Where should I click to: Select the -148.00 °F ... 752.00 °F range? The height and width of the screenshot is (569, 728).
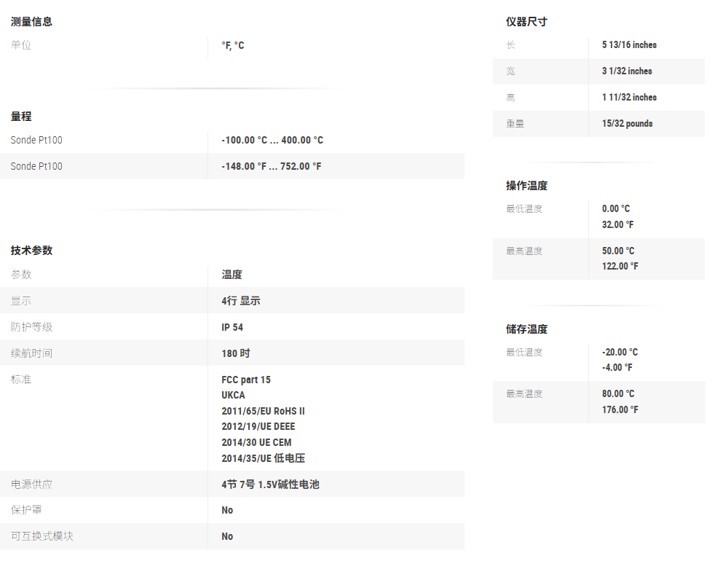(x=272, y=166)
